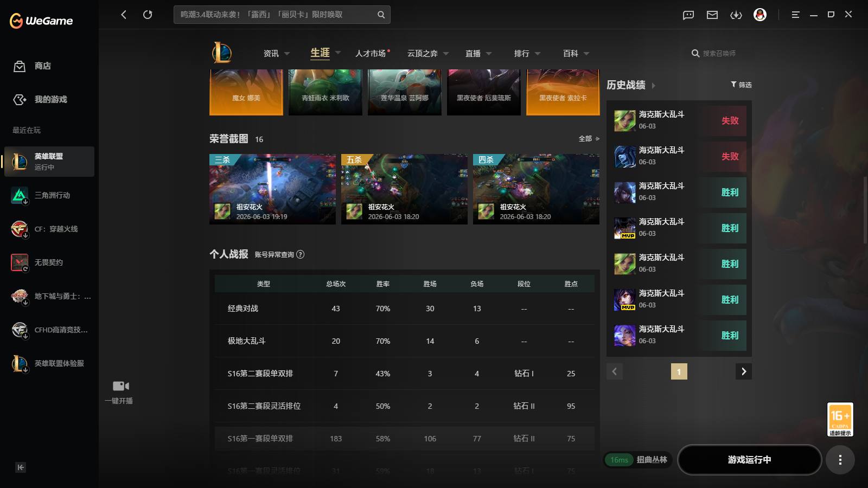Click the search magnifier in top search bar

[x=381, y=15]
